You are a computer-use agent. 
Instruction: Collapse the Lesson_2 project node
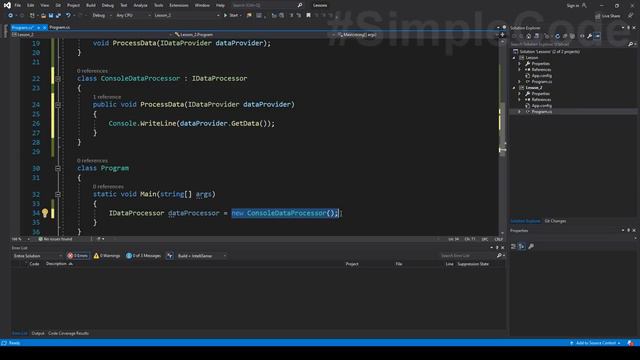[514, 88]
